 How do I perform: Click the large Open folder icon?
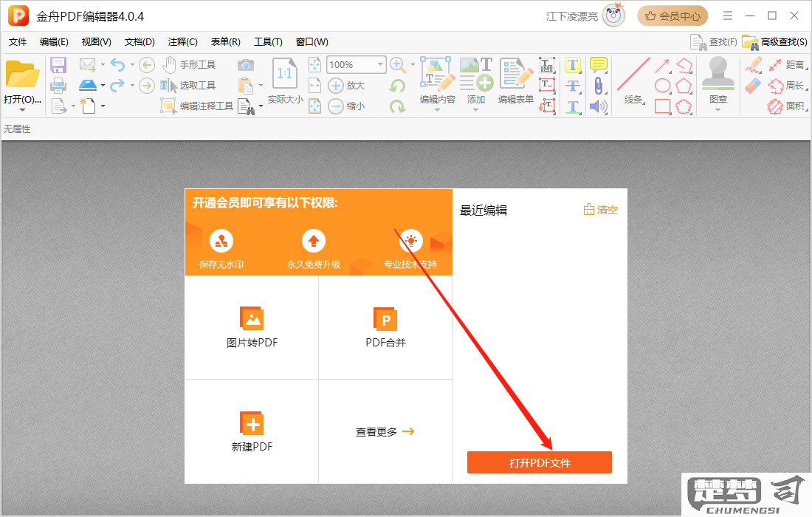22,74
